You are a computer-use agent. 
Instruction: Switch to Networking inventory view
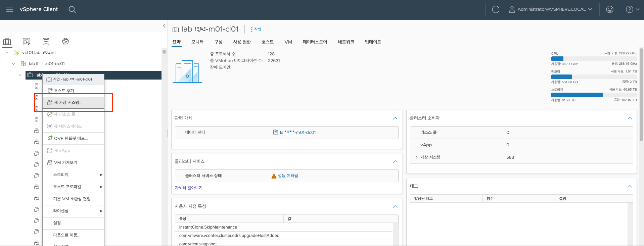[65, 42]
